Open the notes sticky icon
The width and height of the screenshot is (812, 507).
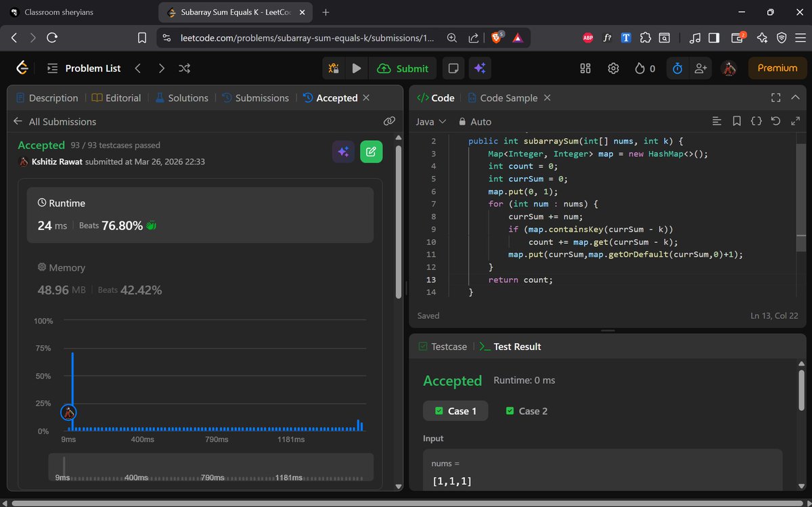click(453, 68)
